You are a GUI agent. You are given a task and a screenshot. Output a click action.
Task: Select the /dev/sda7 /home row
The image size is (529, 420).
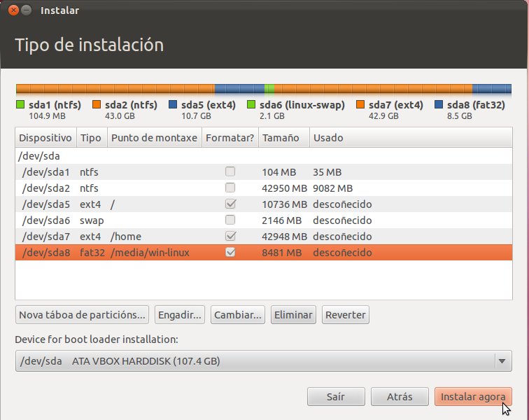point(264,237)
